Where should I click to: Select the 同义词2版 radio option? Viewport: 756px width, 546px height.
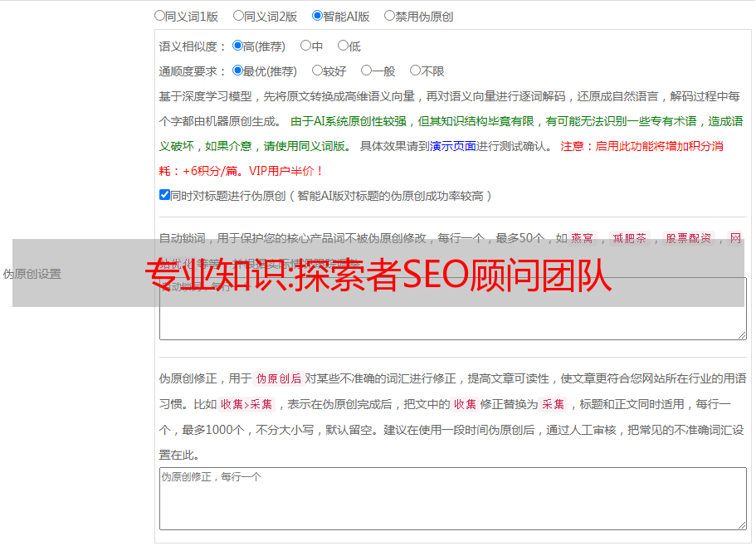238,16
